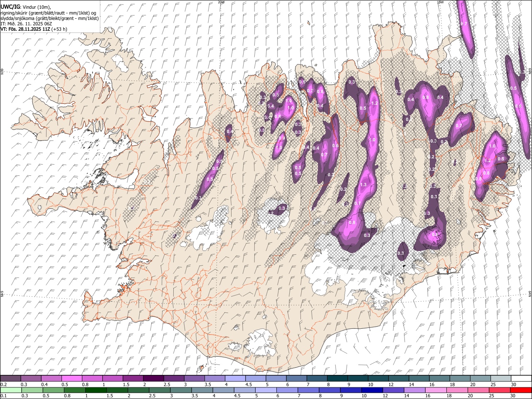
Task: Click the darkest green swatch between 1 and 1.5
Action: (x=96, y=390)
